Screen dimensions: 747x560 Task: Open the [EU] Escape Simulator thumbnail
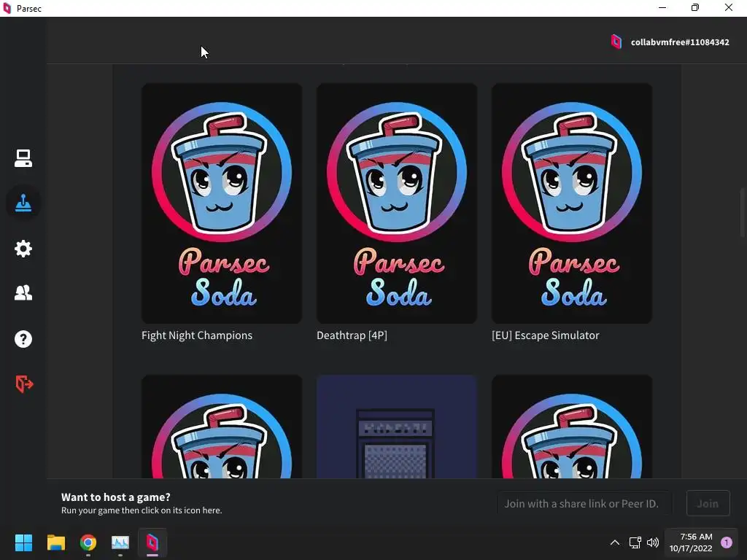[572, 203]
